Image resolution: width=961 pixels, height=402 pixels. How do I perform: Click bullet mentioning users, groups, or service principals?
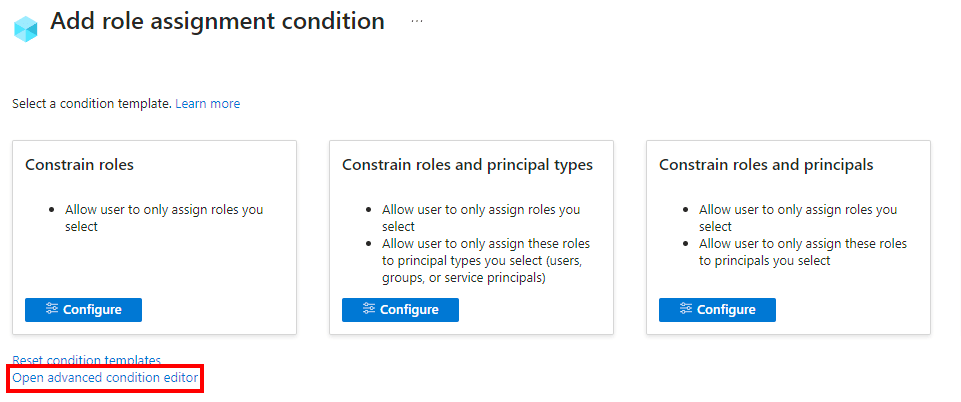pyautogui.click(x=485, y=261)
